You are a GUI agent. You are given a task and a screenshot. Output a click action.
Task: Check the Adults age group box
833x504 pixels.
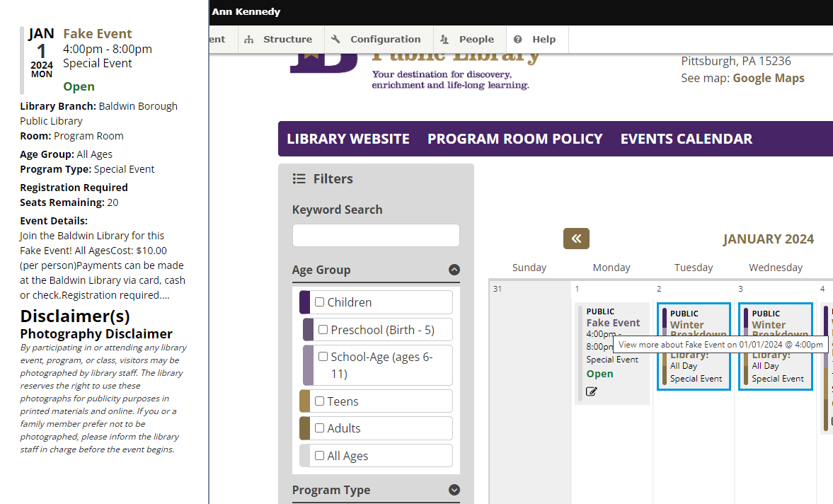(x=318, y=428)
